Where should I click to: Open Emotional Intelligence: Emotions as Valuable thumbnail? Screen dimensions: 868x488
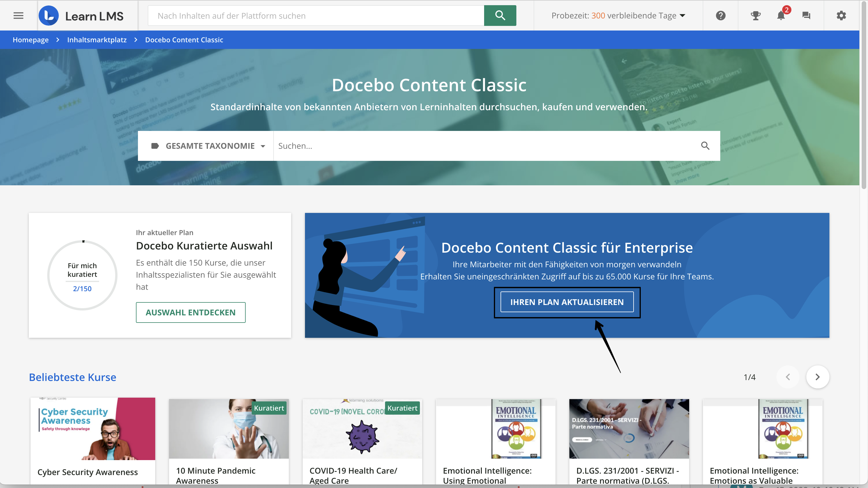[x=763, y=429]
